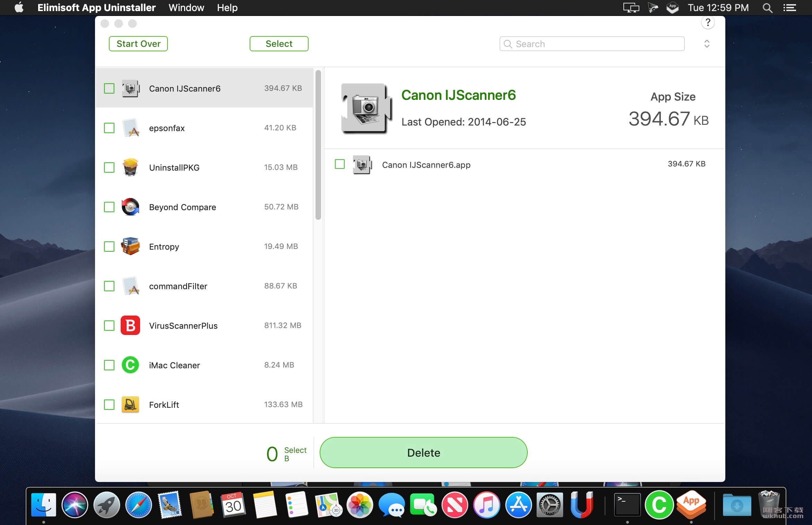Click the UninstallPKG app icon
812x525 pixels.
[x=130, y=167]
